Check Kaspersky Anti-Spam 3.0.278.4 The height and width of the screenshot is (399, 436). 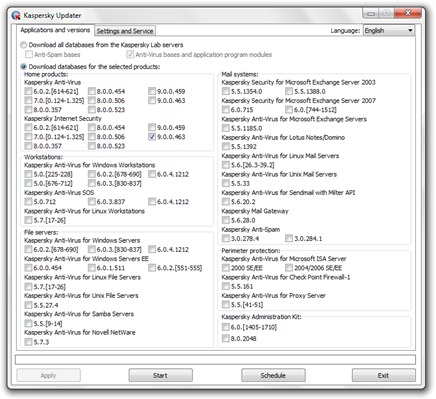point(226,238)
